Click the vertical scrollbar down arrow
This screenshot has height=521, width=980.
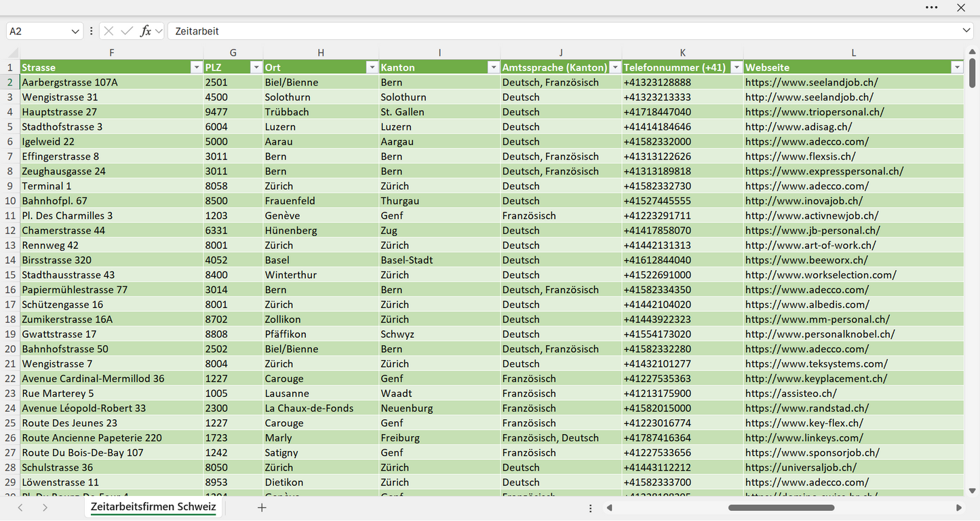(x=972, y=490)
